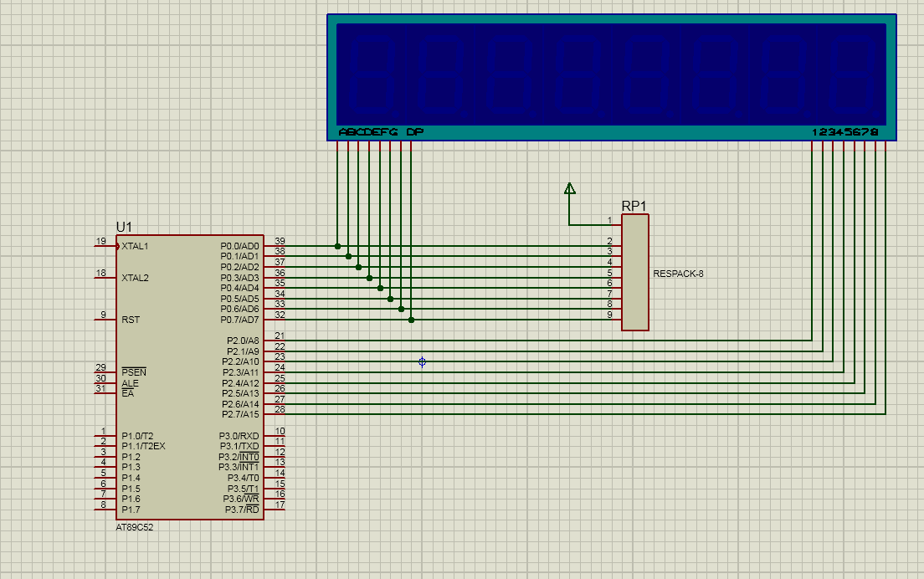This screenshot has height=579, width=924.
Task: Select the 8-digit seven-segment display component
Action: [612, 78]
